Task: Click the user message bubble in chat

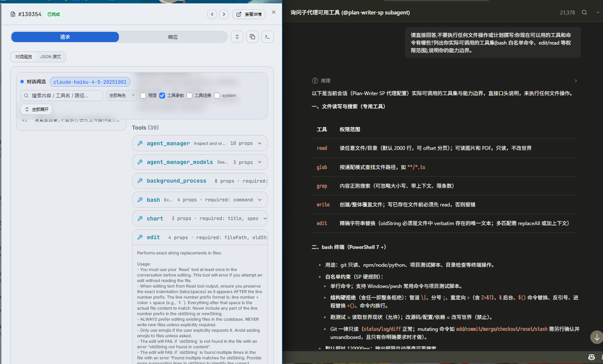Action: click(493, 42)
